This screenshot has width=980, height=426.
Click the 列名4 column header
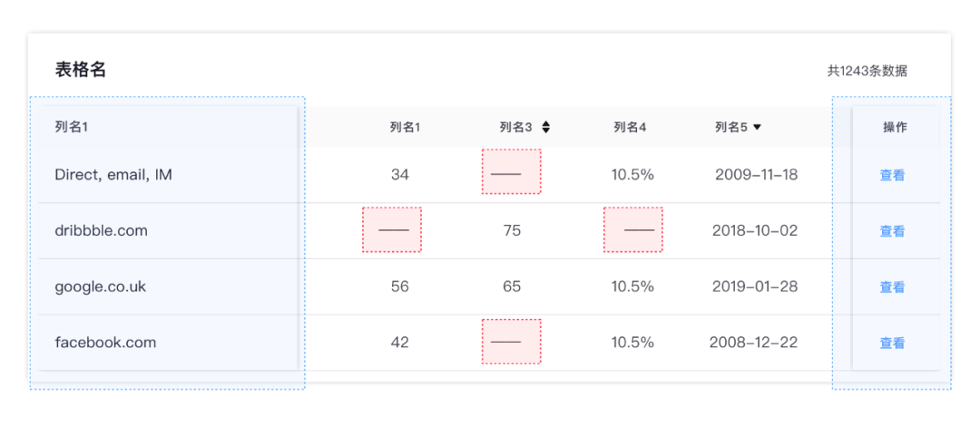tap(630, 128)
